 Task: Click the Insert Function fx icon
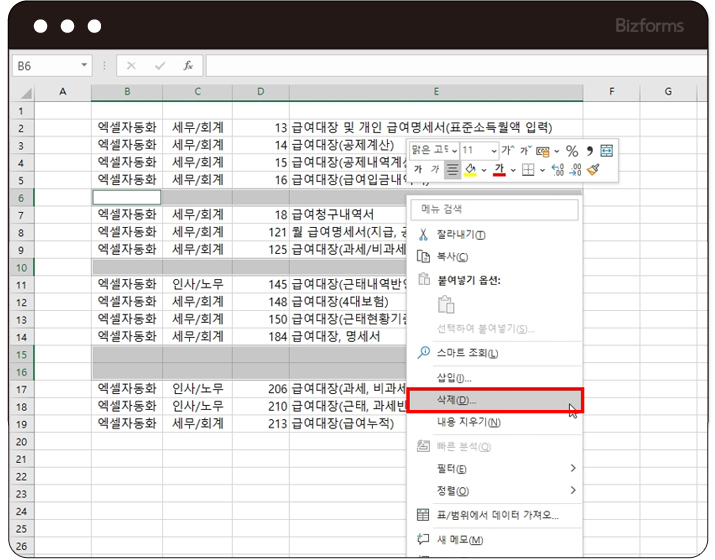(x=187, y=65)
